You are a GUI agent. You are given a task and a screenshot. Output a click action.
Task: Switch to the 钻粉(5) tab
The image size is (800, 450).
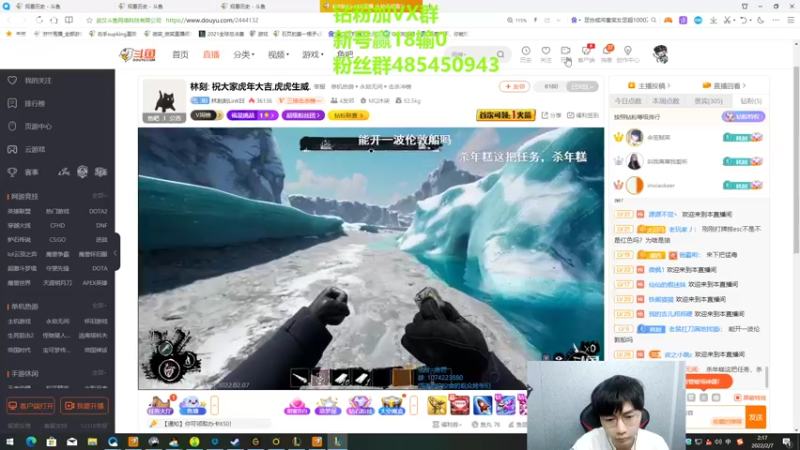tap(751, 101)
